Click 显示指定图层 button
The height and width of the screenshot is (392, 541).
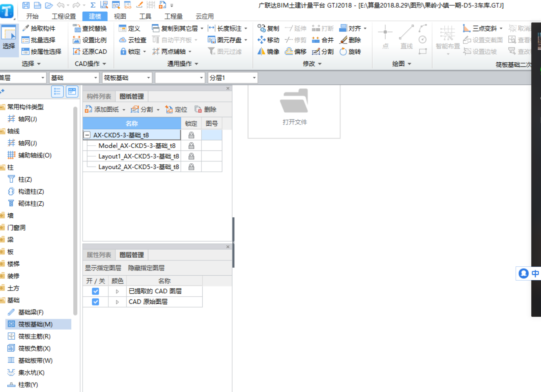point(103,268)
